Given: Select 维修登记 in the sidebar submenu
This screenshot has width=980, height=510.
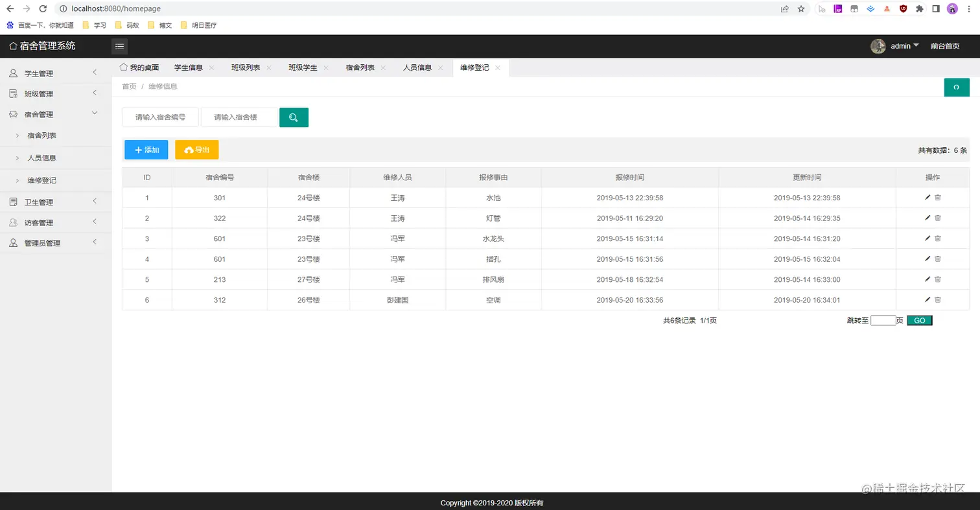Looking at the screenshot, I should click(41, 181).
